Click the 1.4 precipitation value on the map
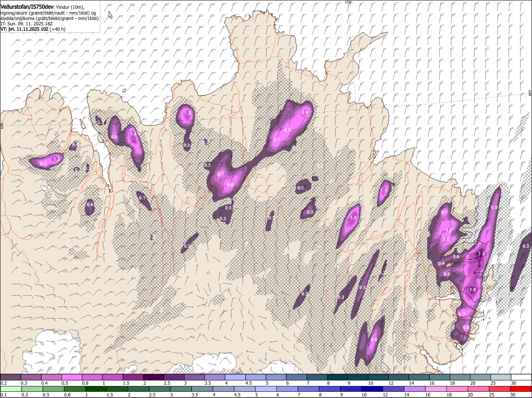Viewport: 532px width, 398px height. pos(133,134)
